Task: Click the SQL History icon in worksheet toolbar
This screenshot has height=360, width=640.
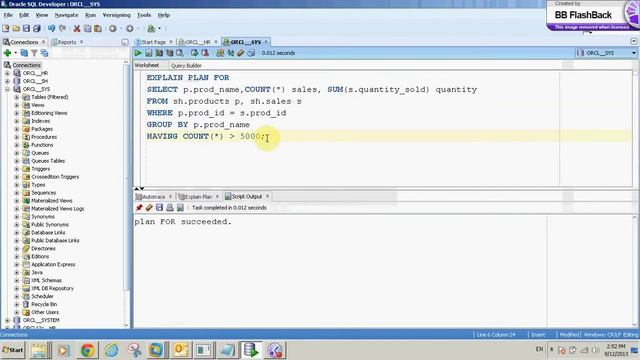Action: 251,53
